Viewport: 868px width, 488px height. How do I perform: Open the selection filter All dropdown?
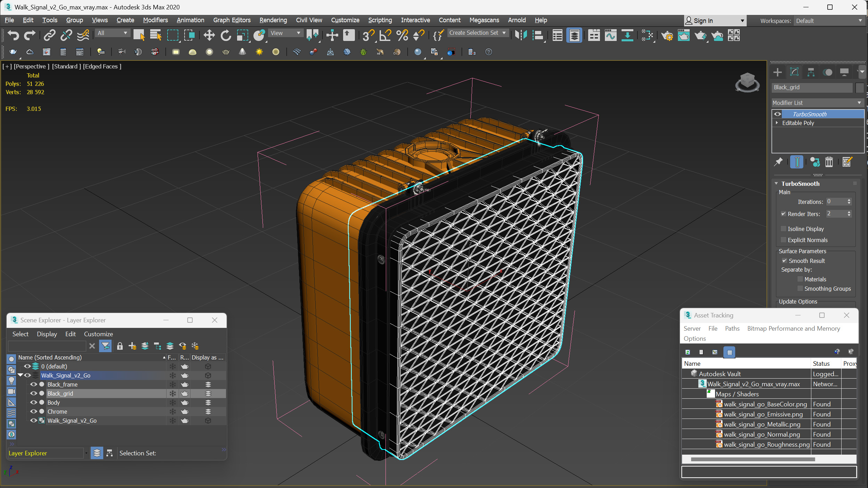click(112, 33)
